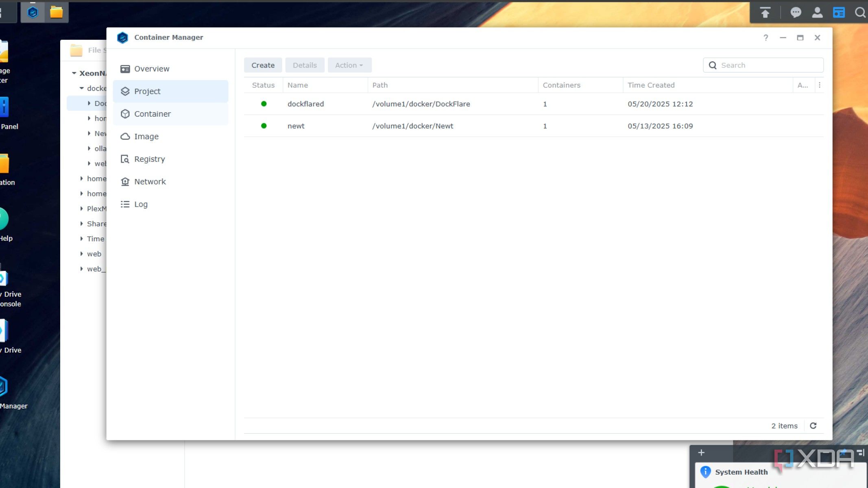Open the column options three-dot menu
The image size is (868, 488).
pos(820,85)
